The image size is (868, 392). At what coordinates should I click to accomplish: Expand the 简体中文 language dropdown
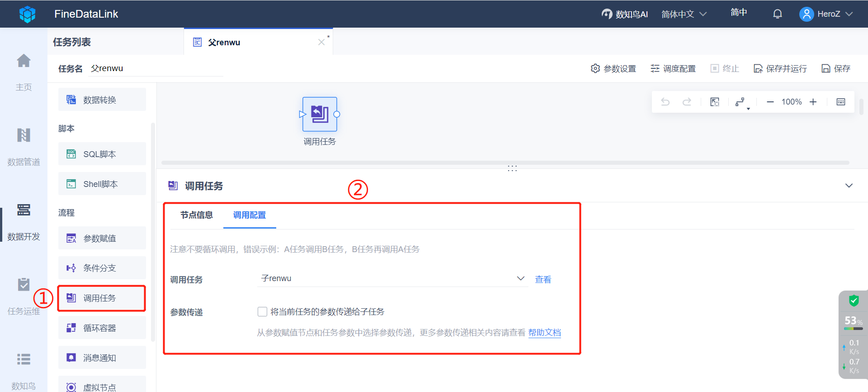pos(684,14)
